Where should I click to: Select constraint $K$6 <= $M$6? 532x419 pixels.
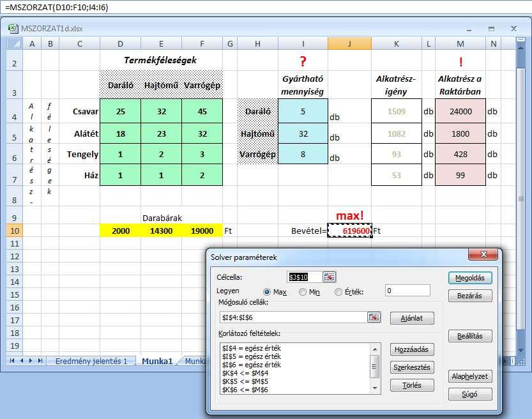point(245,390)
